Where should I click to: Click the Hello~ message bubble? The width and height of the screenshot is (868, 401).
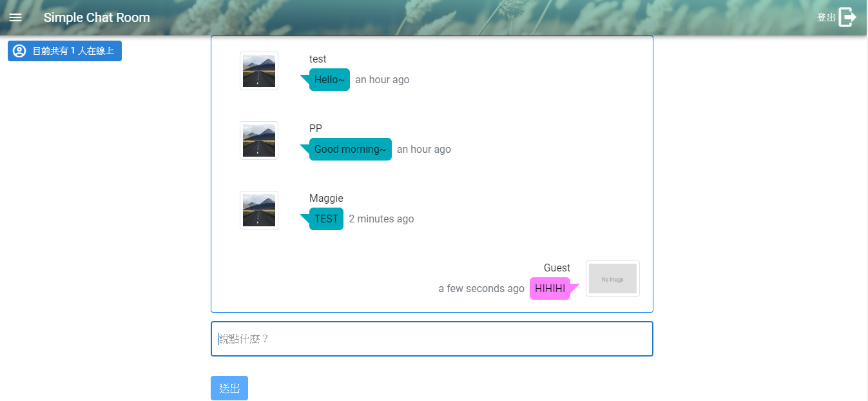(329, 80)
